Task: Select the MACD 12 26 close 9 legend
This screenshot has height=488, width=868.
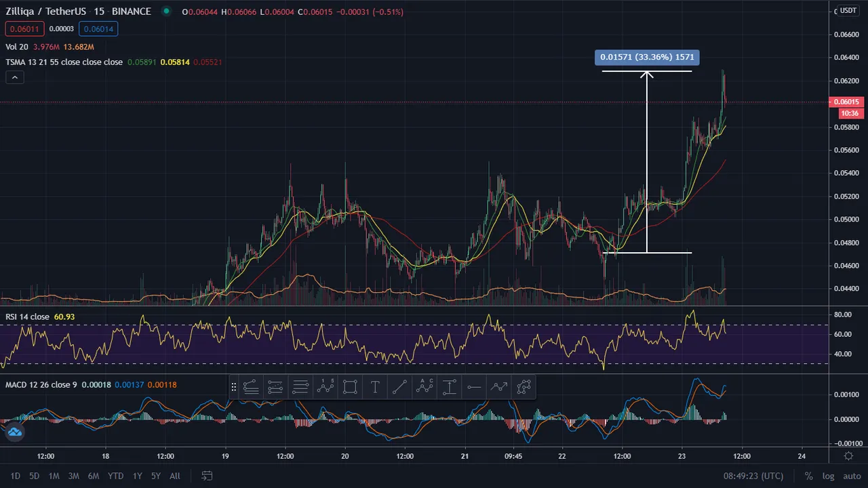Action: pyautogui.click(x=41, y=385)
